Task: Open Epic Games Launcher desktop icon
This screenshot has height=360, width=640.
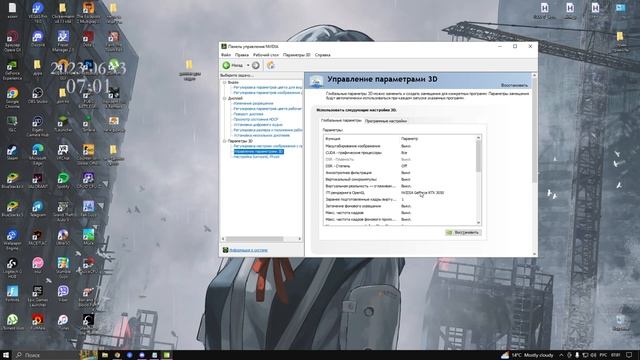Action: pyautogui.click(x=38, y=296)
